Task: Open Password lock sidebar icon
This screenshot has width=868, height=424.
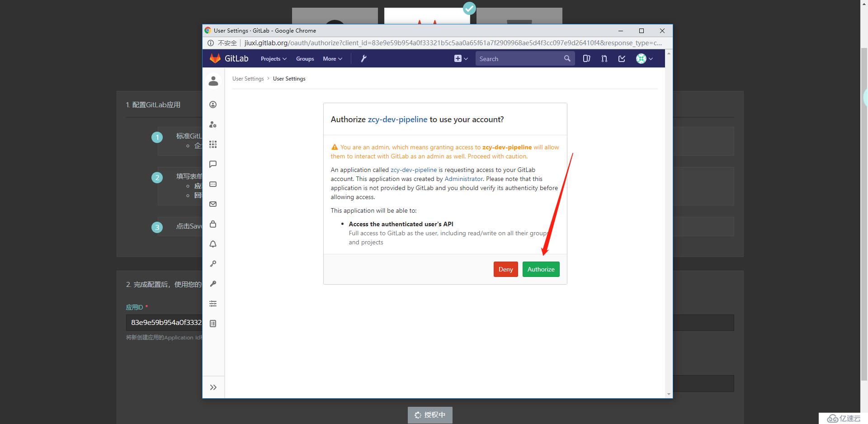Action: [x=213, y=224]
